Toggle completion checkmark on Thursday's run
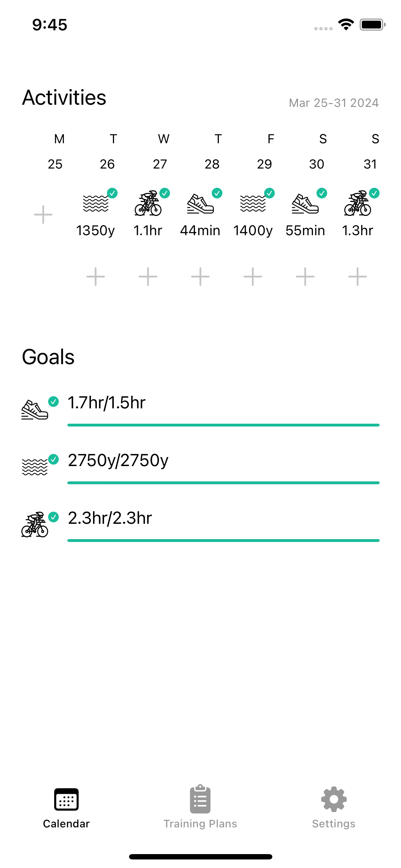The image size is (401, 868). pyautogui.click(x=217, y=193)
